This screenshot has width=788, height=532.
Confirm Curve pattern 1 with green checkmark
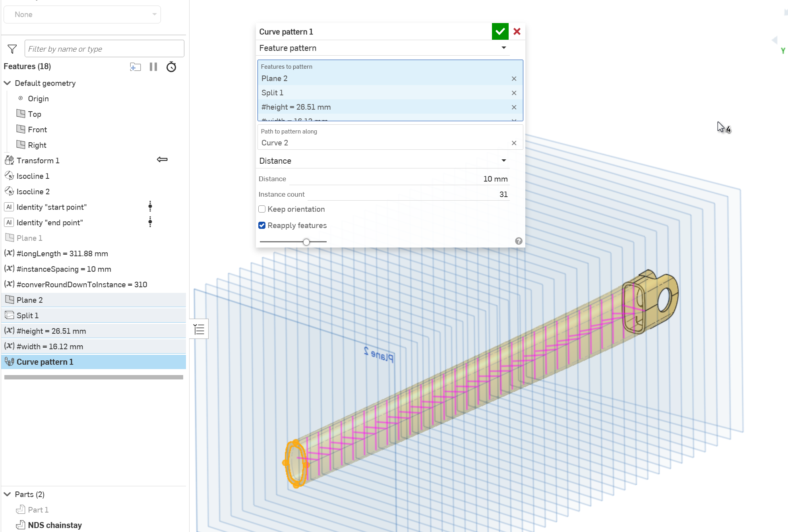point(500,31)
